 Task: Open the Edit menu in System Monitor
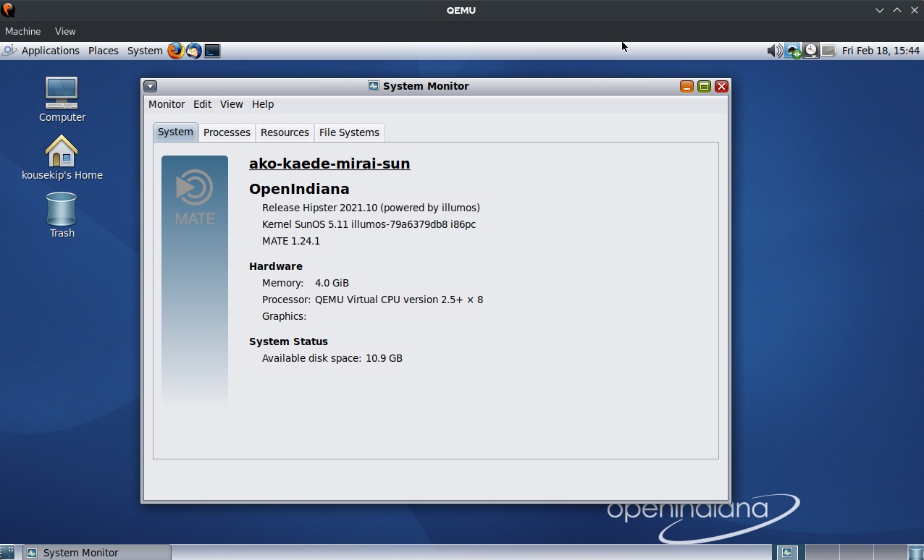click(202, 104)
